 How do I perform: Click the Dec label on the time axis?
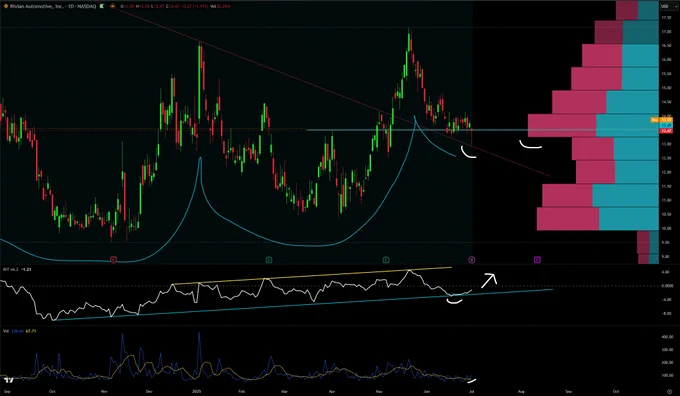pos(149,391)
